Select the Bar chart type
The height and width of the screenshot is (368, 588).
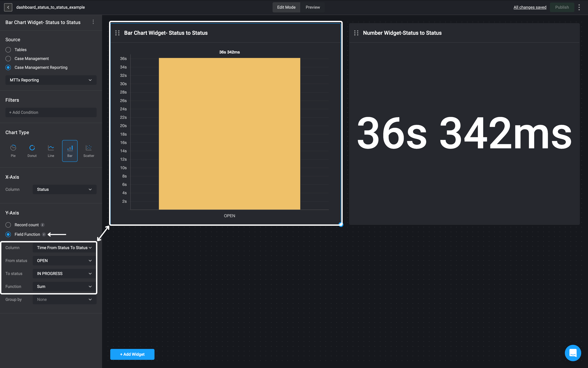tap(70, 151)
